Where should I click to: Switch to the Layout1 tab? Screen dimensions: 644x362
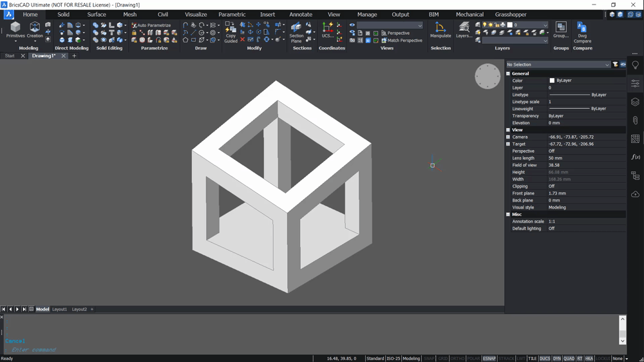[x=59, y=309]
